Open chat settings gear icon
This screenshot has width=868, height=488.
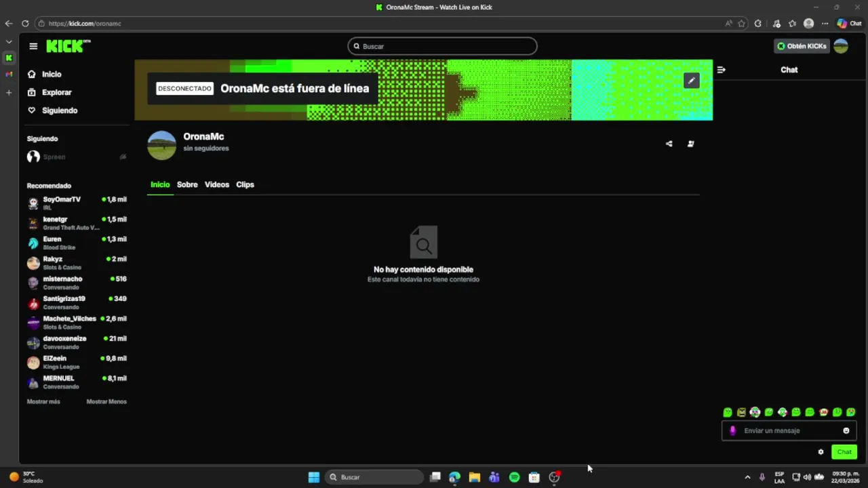[821, 452]
